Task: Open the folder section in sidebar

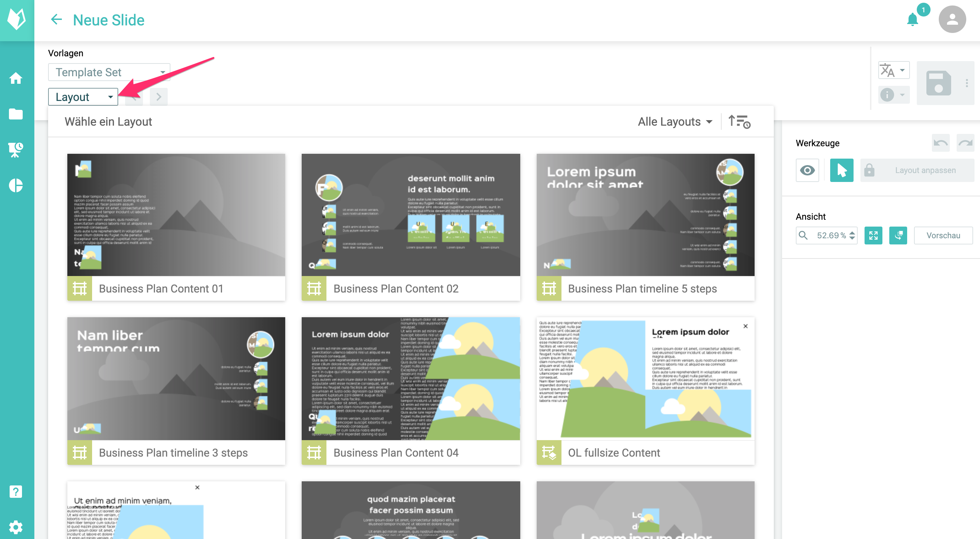Action: tap(15, 114)
